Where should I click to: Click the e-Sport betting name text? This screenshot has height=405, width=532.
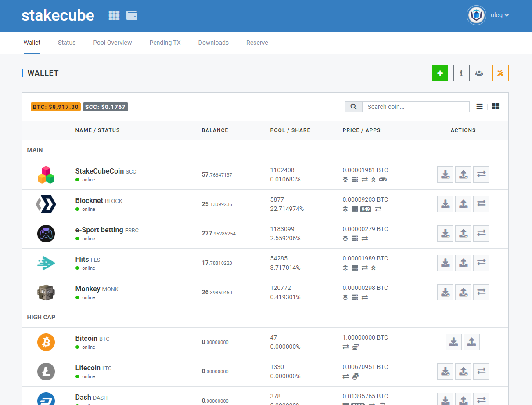[99, 230]
